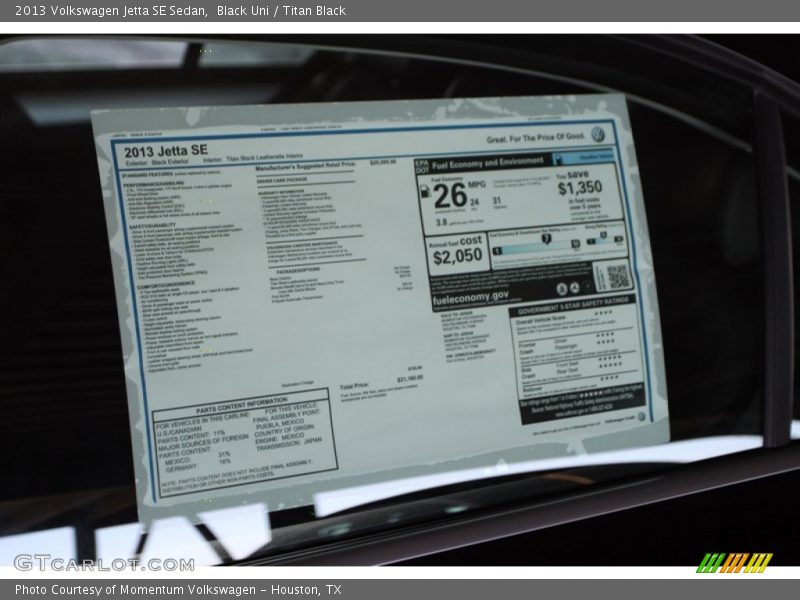This screenshot has height=600, width=800.
Task: Click the Volkswagen logo on the sticker
Action: [x=597, y=135]
